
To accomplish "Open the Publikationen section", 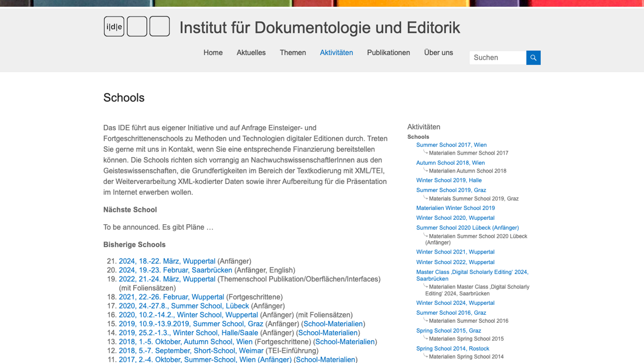I will [388, 52].
